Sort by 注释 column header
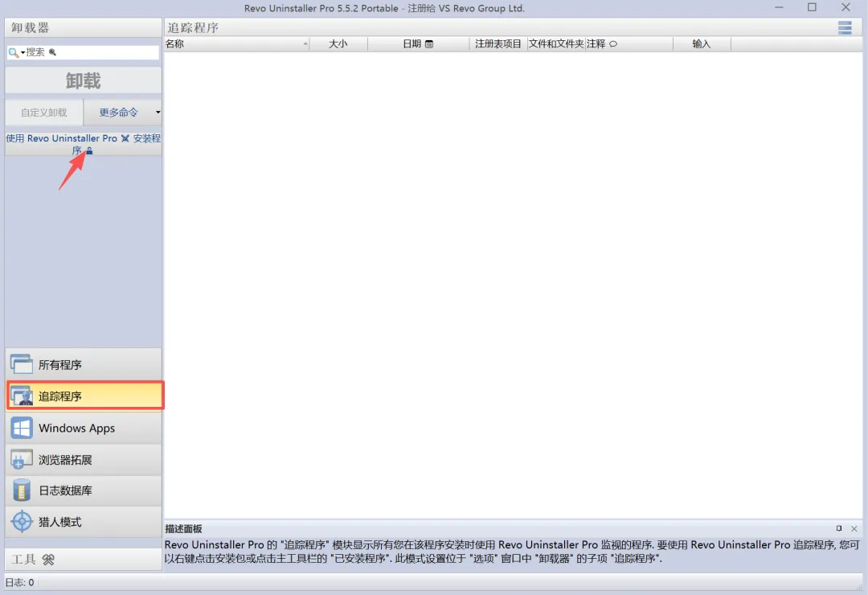The width and height of the screenshot is (868, 595). coord(628,43)
